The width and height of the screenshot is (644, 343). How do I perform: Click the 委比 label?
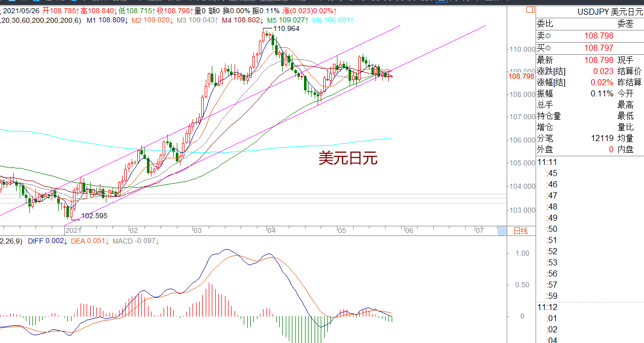click(x=545, y=23)
